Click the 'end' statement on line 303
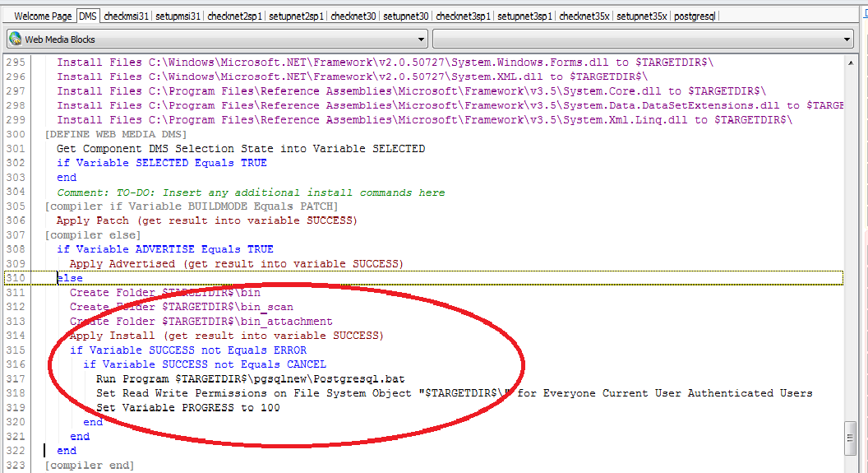Image resolution: width=868 pixels, height=473 pixels. coord(67,177)
